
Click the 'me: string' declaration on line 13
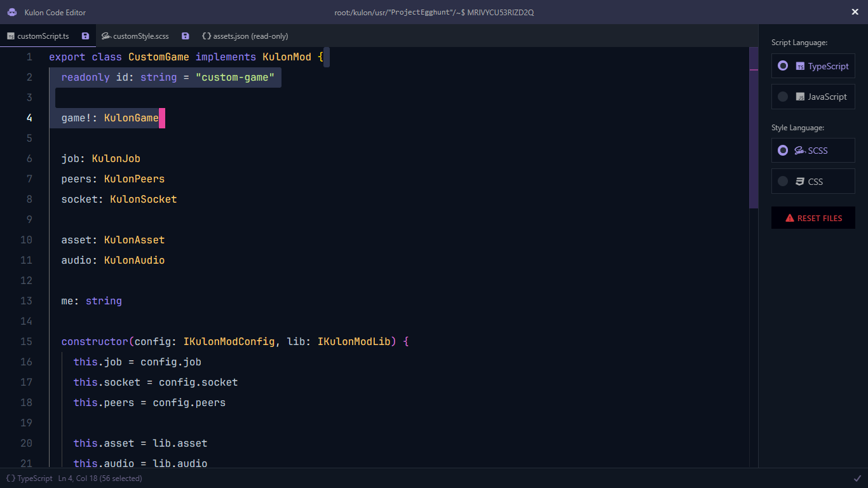pos(92,301)
